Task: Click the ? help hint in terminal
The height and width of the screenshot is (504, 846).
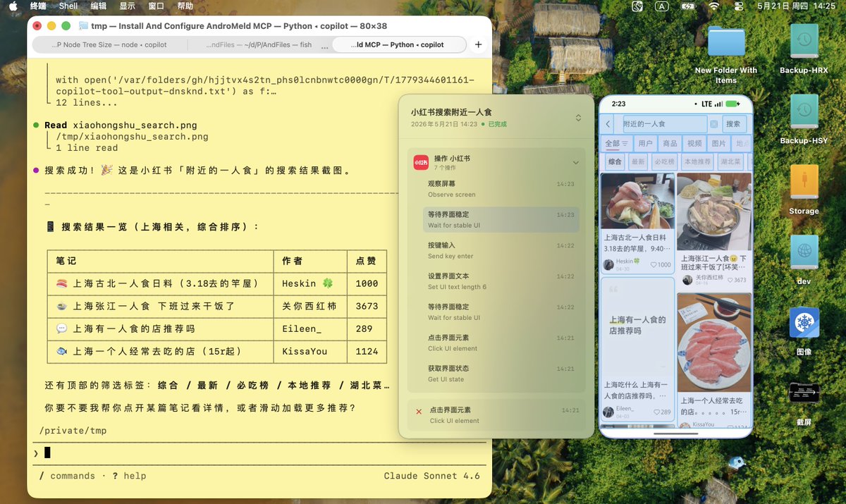Action: click(x=129, y=476)
